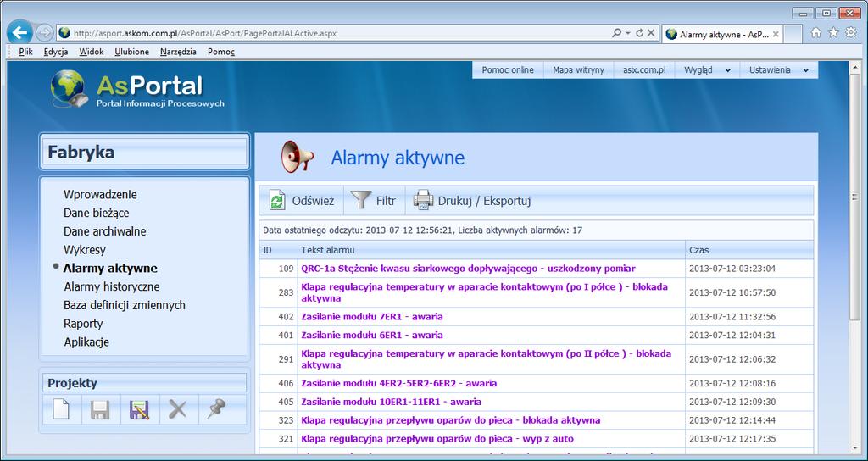
Task: Click alarm Zasilanie modułu 4ER2-5ER2-6ER2 - awaria
Action: point(398,383)
